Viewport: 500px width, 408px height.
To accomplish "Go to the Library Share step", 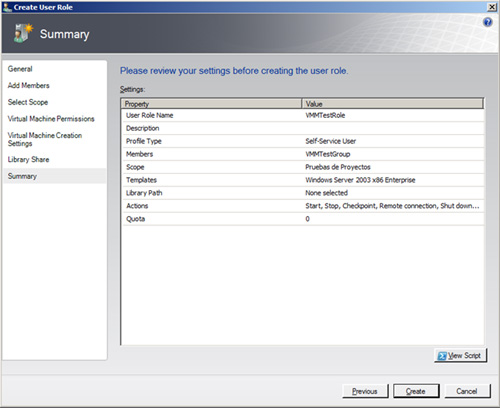I will click(x=28, y=160).
